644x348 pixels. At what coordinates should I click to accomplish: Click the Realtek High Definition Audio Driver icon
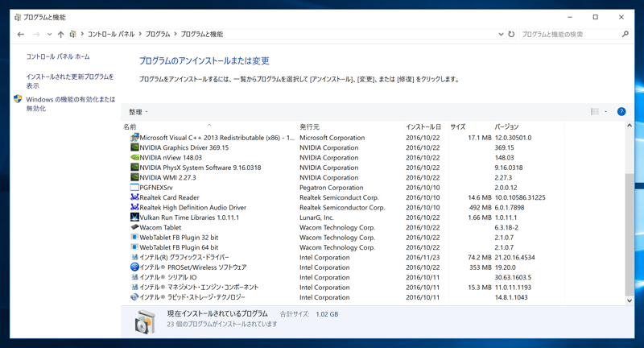[134, 208]
